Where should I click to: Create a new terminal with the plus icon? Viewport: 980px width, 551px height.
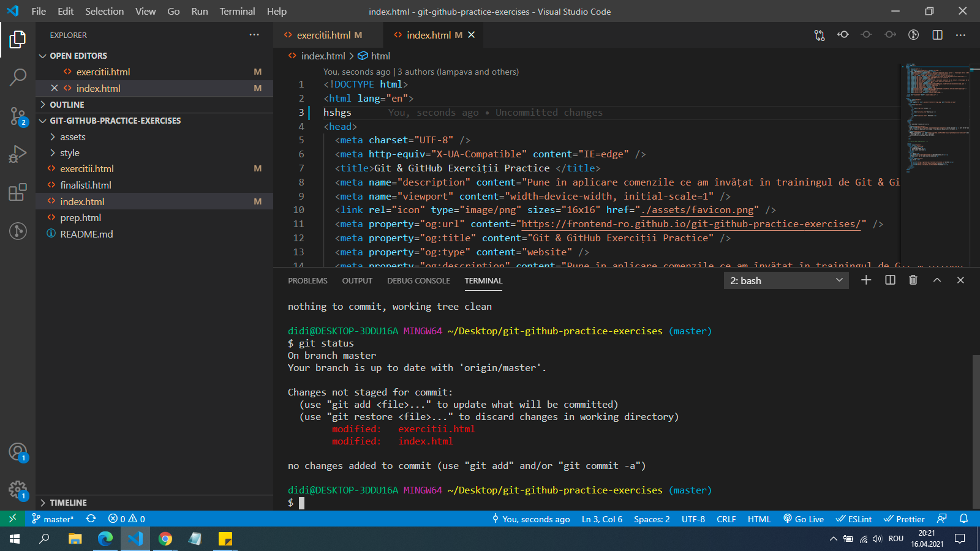click(866, 280)
